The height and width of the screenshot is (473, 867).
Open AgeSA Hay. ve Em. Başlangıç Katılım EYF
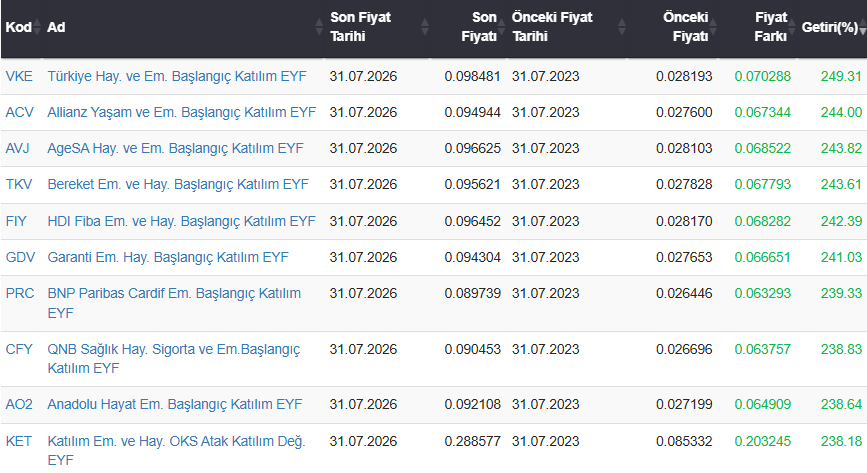click(176, 148)
